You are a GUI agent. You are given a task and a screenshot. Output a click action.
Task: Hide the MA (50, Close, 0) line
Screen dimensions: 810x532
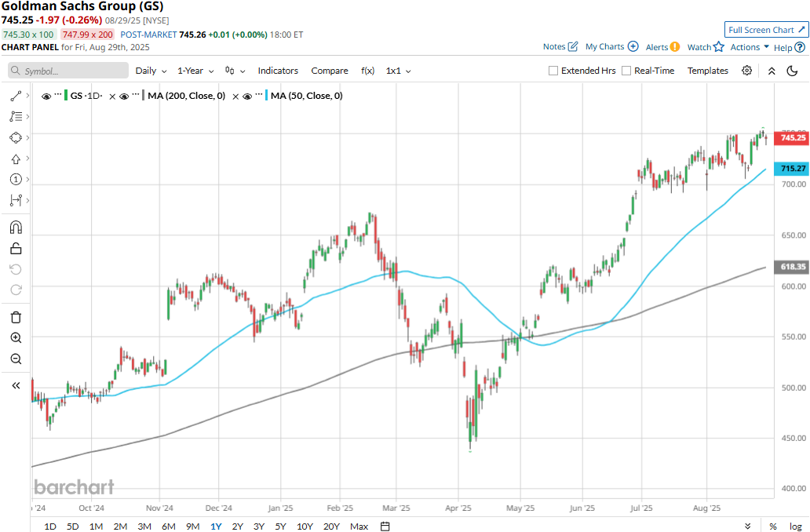click(247, 96)
